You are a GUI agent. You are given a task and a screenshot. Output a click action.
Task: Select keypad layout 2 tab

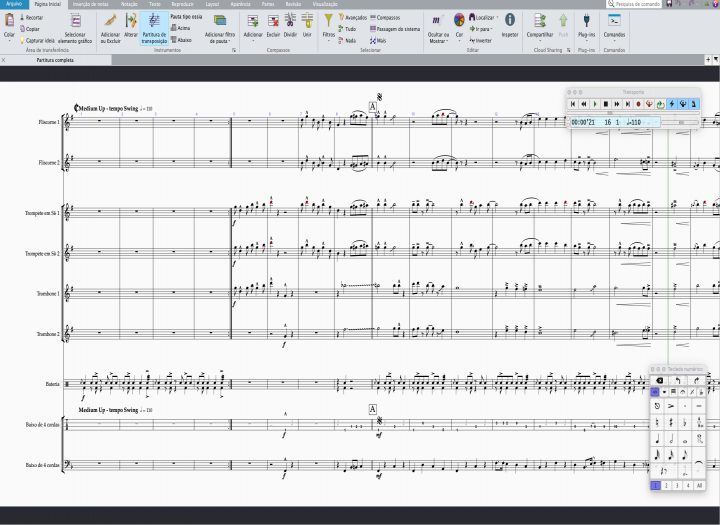pyautogui.click(x=668, y=485)
